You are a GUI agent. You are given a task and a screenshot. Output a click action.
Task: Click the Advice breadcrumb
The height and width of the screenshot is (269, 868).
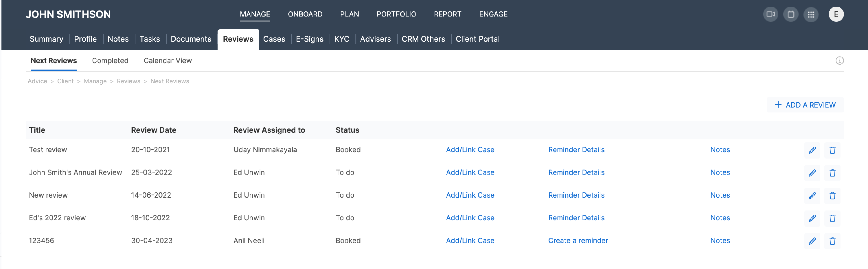(37, 81)
